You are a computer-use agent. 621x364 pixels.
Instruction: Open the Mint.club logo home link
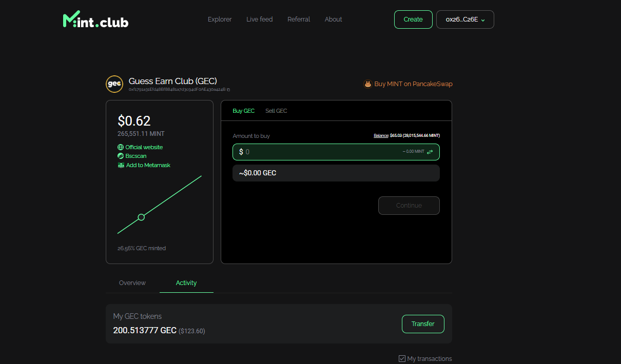pyautogui.click(x=95, y=20)
